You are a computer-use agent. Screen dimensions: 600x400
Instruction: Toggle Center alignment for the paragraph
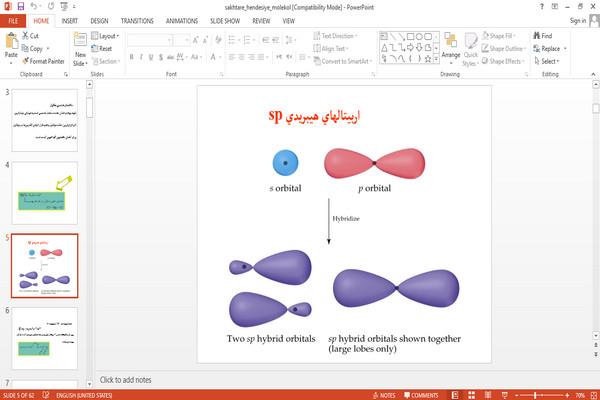pos(241,57)
